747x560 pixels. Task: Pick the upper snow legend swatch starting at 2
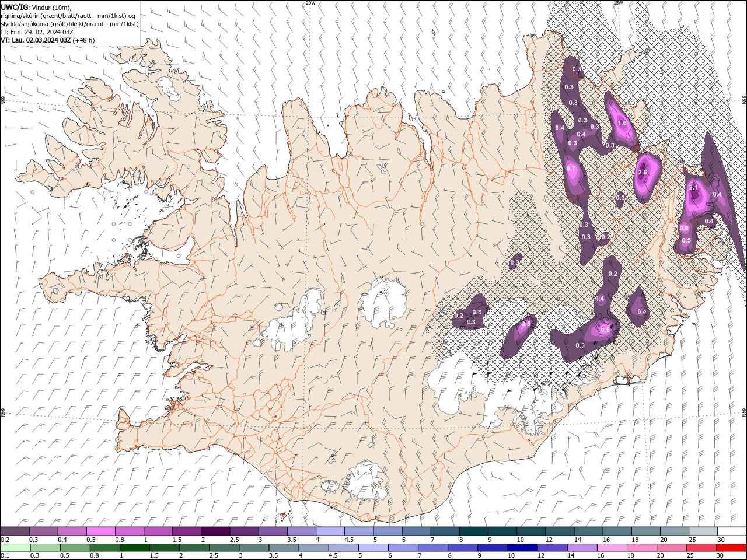coord(215,531)
